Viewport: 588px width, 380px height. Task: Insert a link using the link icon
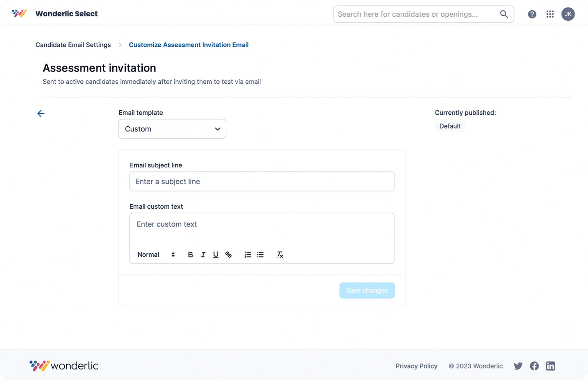point(228,255)
